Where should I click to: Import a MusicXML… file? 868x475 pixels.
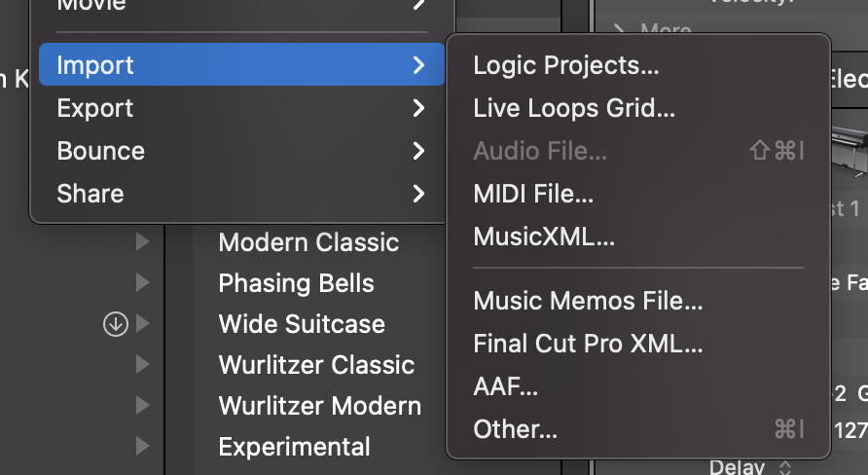[x=543, y=237]
